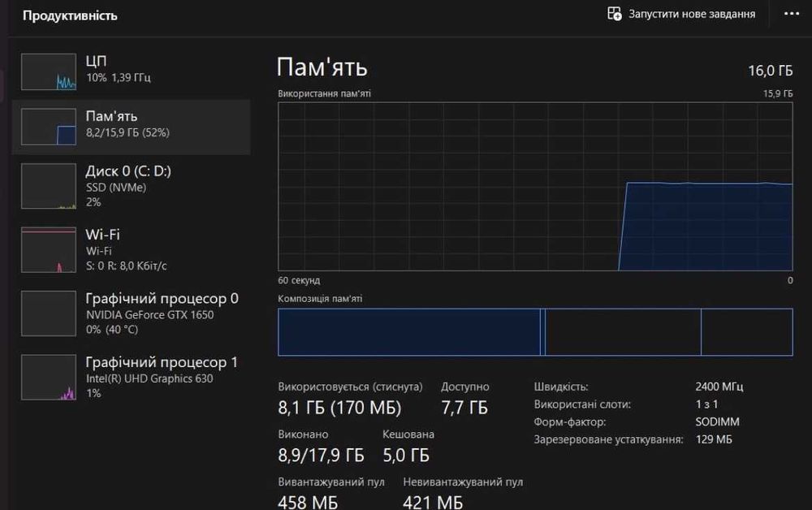Select the Wi-Fi mini graph thumbnail
This screenshot has width=812, height=510.
coord(49,249)
